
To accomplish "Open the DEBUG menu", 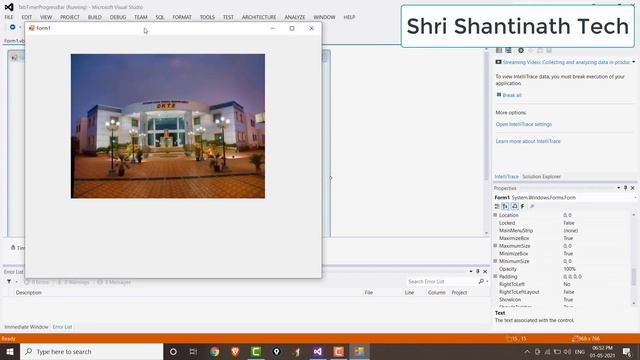I will [118, 17].
